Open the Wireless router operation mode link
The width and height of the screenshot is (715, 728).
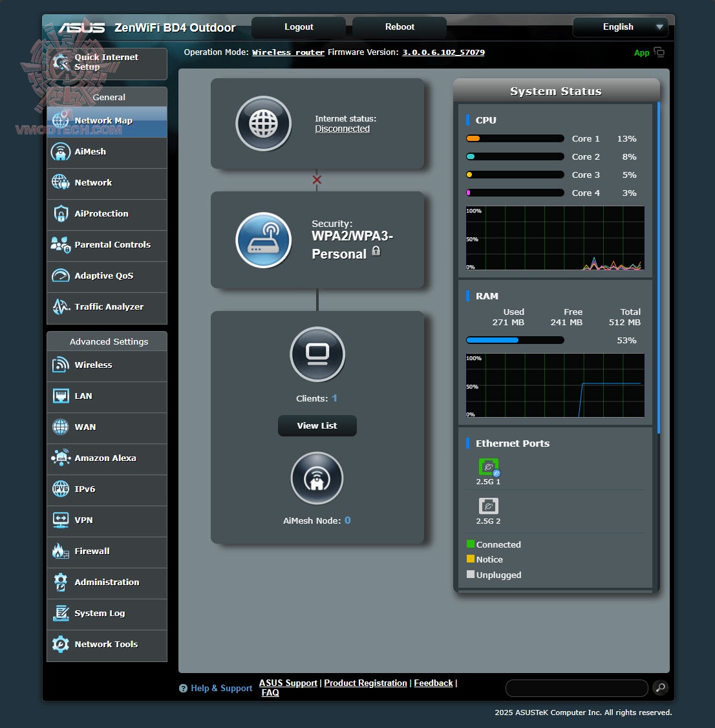coord(288,52)
